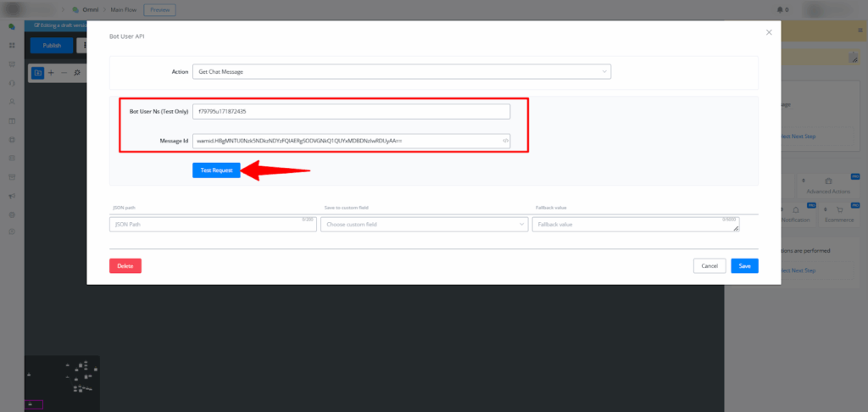Click the Test Request button
Screen dimensions: 868x412
216,170
